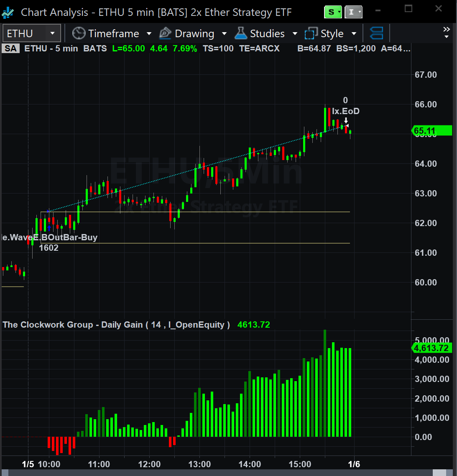457x476 pixels.
Task: Click the green S symbol link button
Action: tap(333, 12)
